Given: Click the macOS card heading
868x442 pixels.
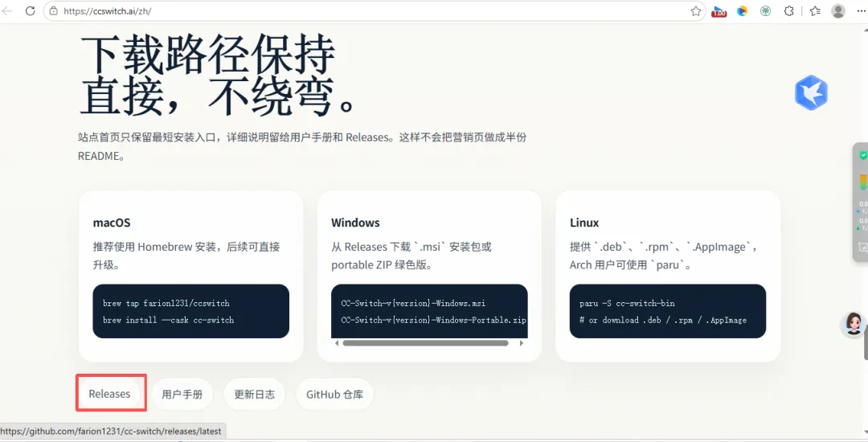Looking at the screenshot, I should pos(112,223).
